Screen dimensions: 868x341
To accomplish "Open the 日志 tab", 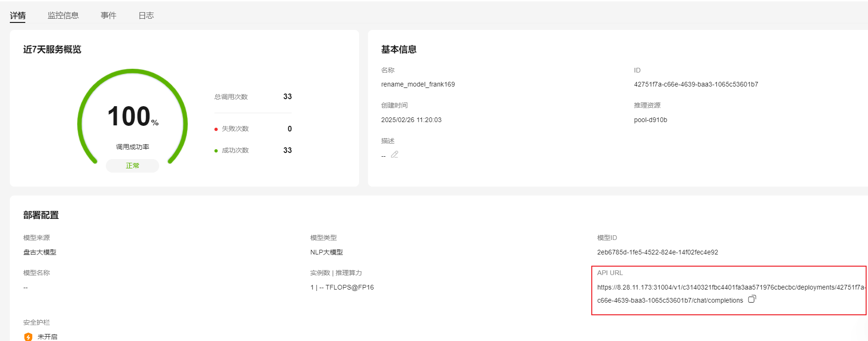I will point(146,15).
